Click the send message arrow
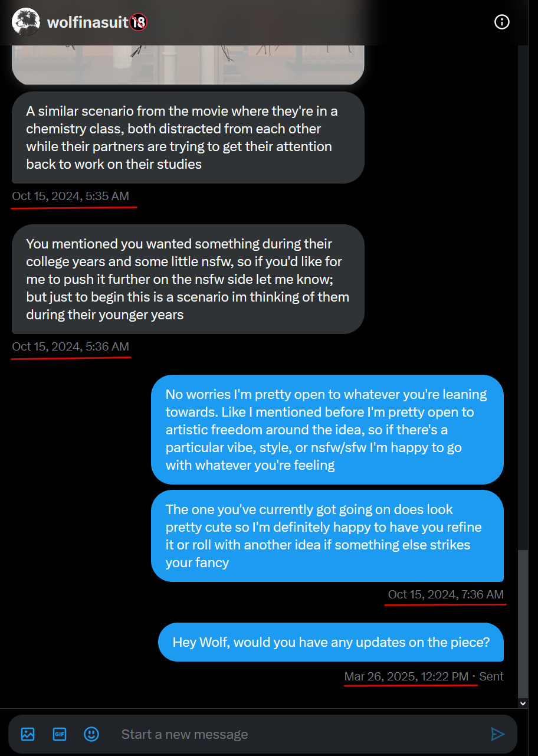This screenshot has height=756, width=538. point(497,734)
